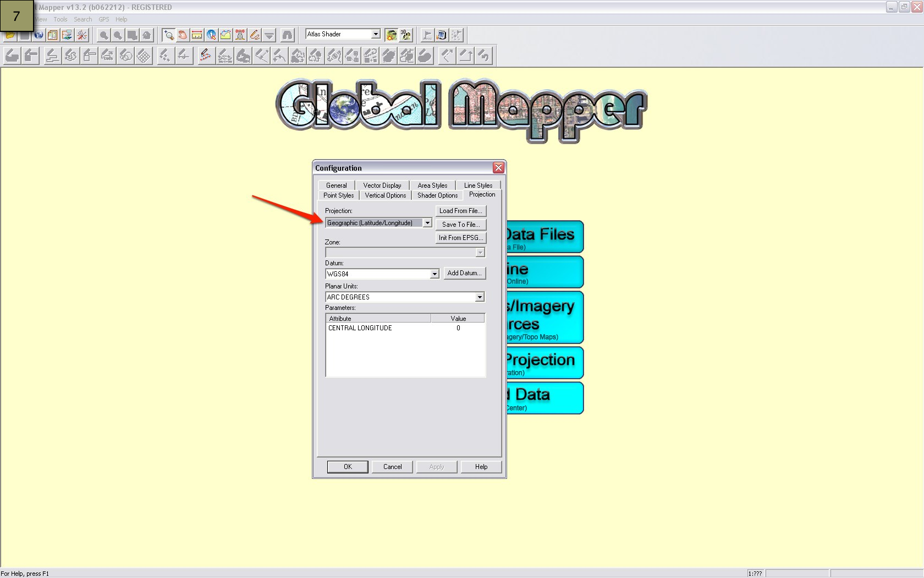This screenshot has height=578, width=924.
Task: Click the grid pattern digitizer icon
Action: click(144, 56)
